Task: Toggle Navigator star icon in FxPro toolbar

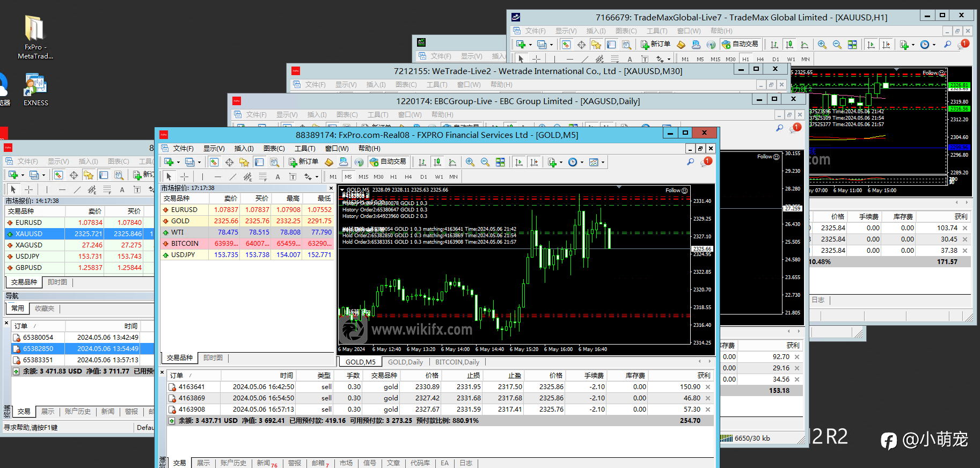Action: click(244, 162)
